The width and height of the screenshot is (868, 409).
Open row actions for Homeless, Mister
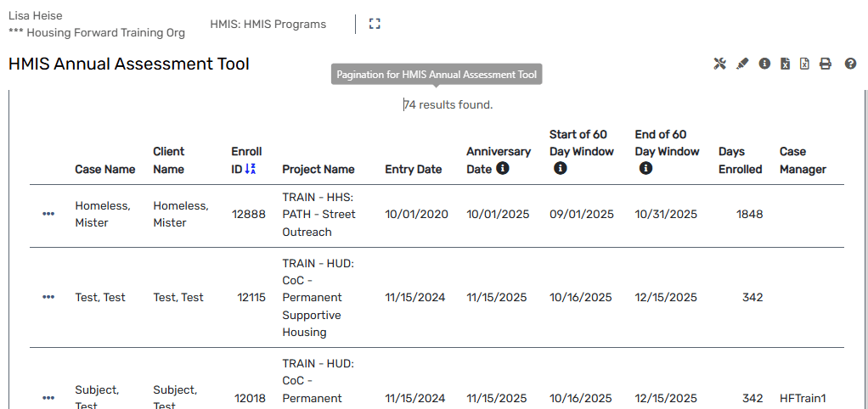tap(48, 214)
